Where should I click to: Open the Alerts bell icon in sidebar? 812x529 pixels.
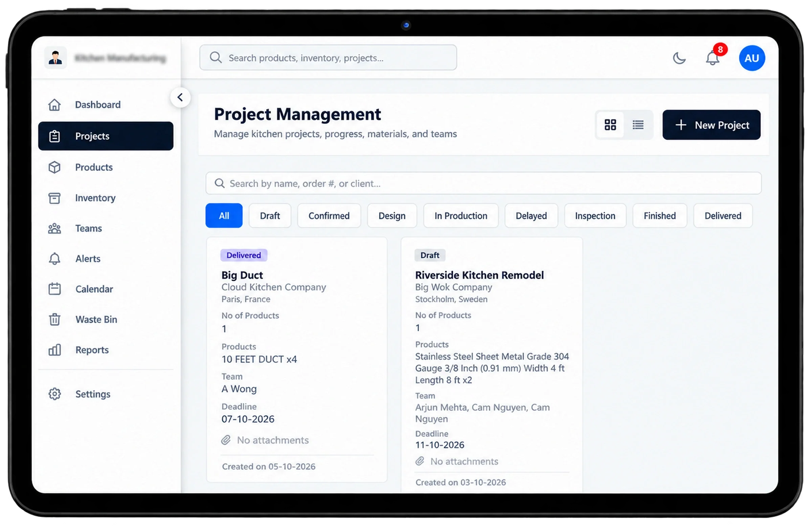(x=54, y=259)
